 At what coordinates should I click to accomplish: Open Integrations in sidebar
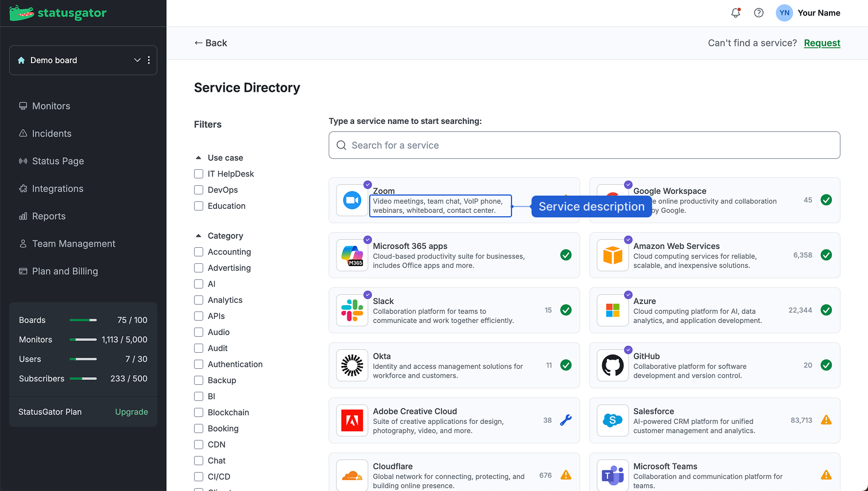click(x=51, y=189)
